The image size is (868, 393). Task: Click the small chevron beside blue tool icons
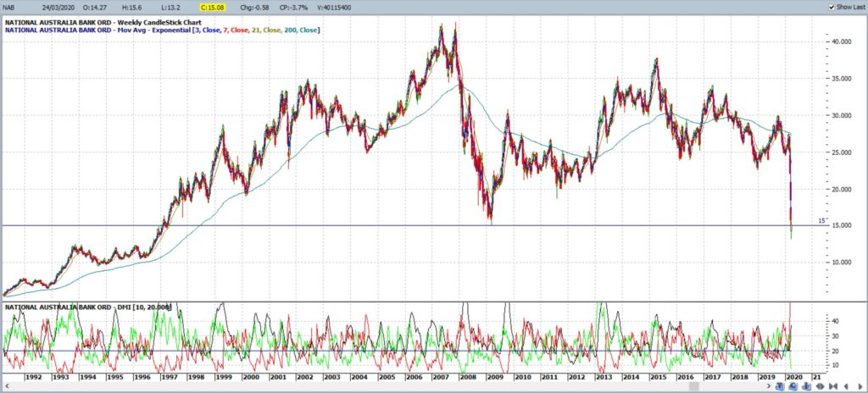tap(769, 386)
